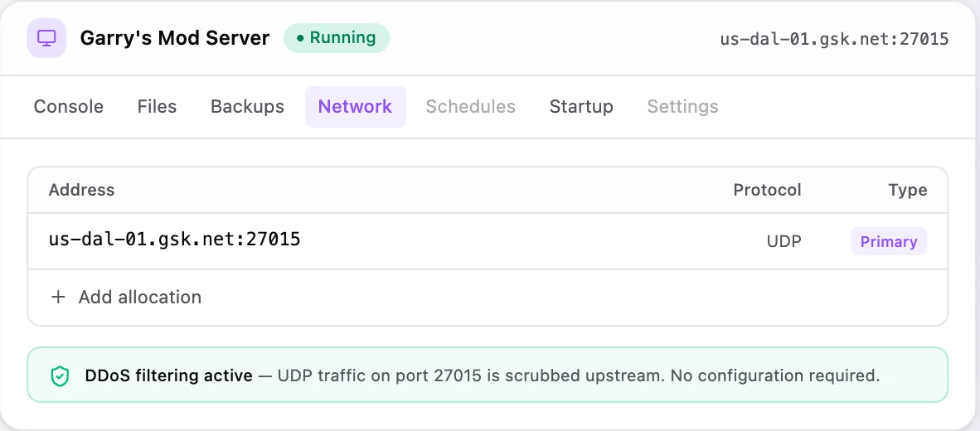This screenshot has width=980, height=431.
Task: Click the UDP protocol cell
Action: (x=784, y=242)
